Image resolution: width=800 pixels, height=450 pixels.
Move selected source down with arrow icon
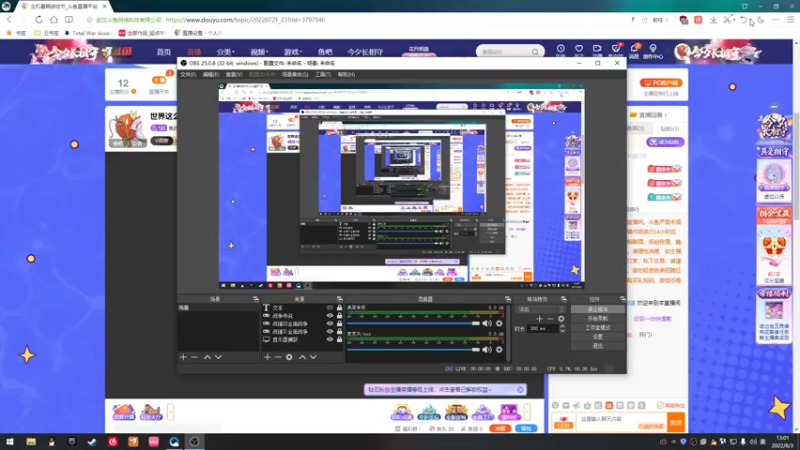[x=313, y=357]
